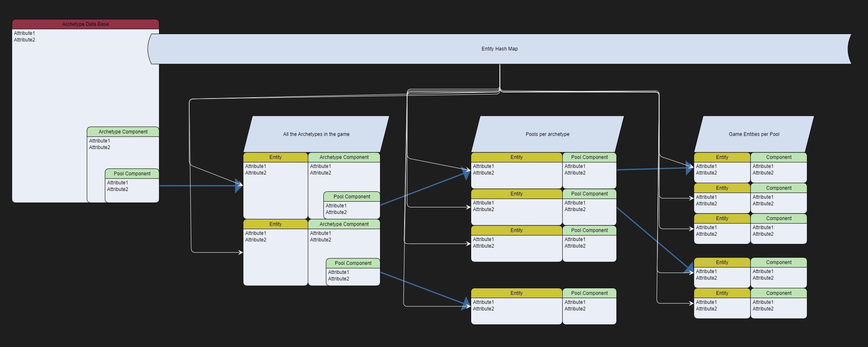This screenshot has height=347, width=868.
Task: Select upper Archetype Component header in Archetypes column
Action: [344, 157]
